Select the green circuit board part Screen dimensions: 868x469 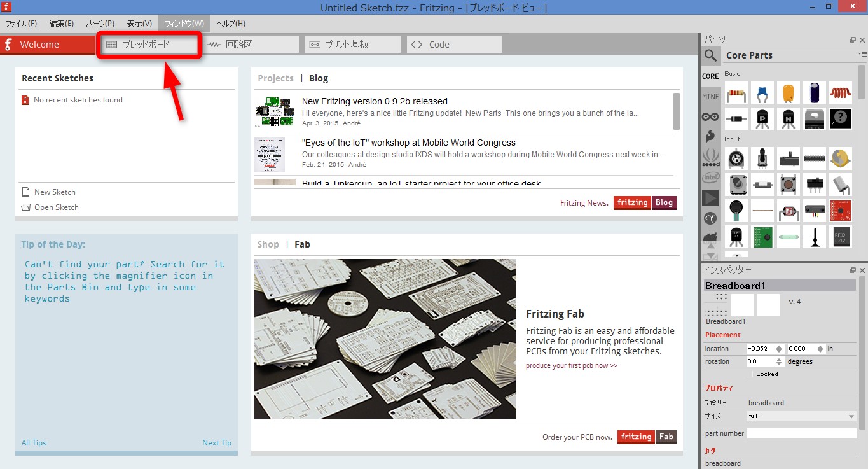[762, 237]
